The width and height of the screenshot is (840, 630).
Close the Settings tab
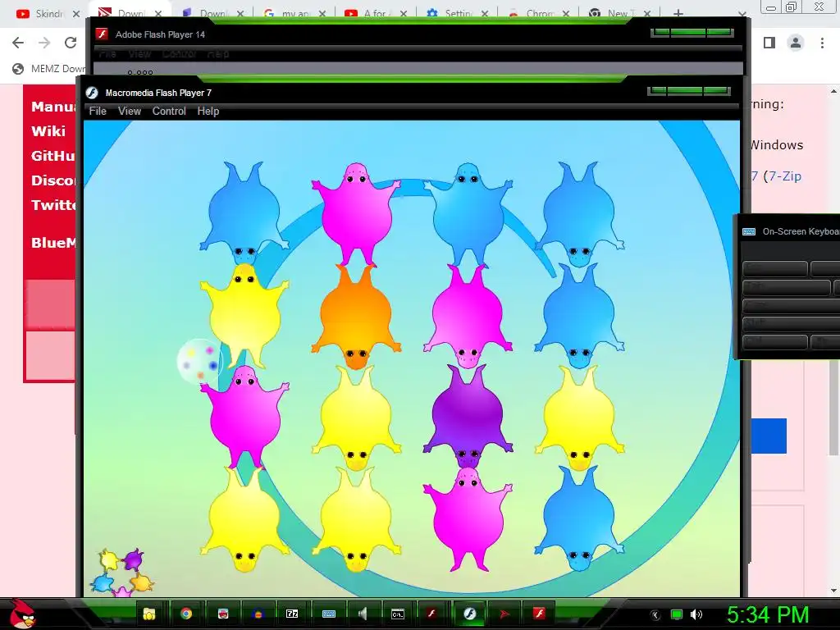[484, 13]
